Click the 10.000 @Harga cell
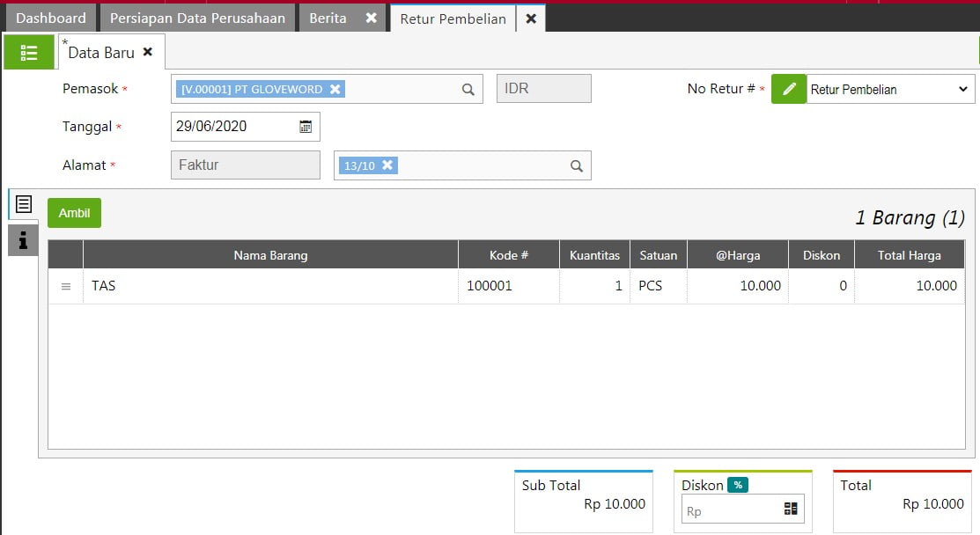 coord(738,286)
